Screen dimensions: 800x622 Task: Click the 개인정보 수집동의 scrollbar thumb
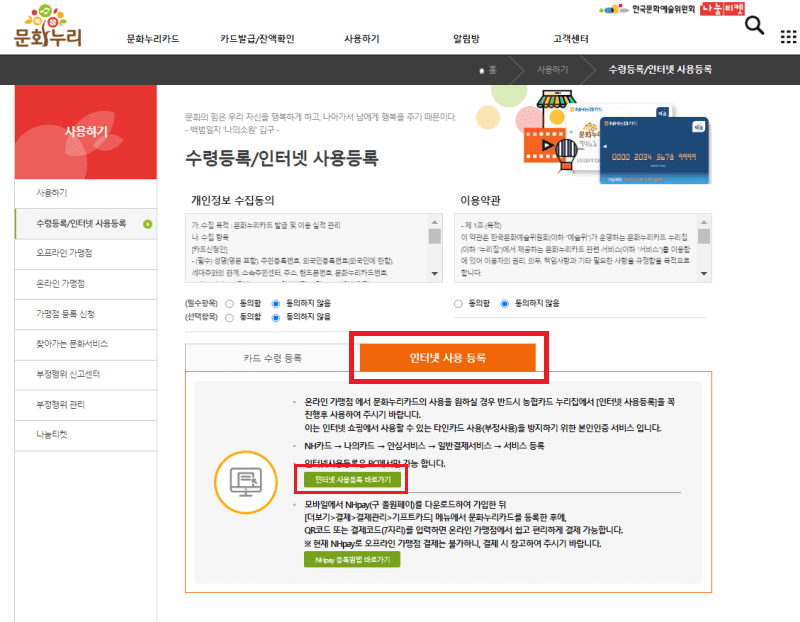tap(434, 236)
